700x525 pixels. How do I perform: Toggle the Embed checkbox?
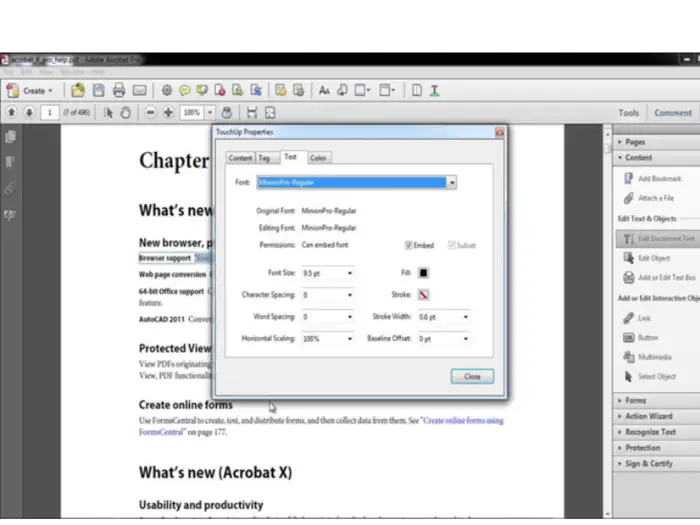(x=409, y=245)
